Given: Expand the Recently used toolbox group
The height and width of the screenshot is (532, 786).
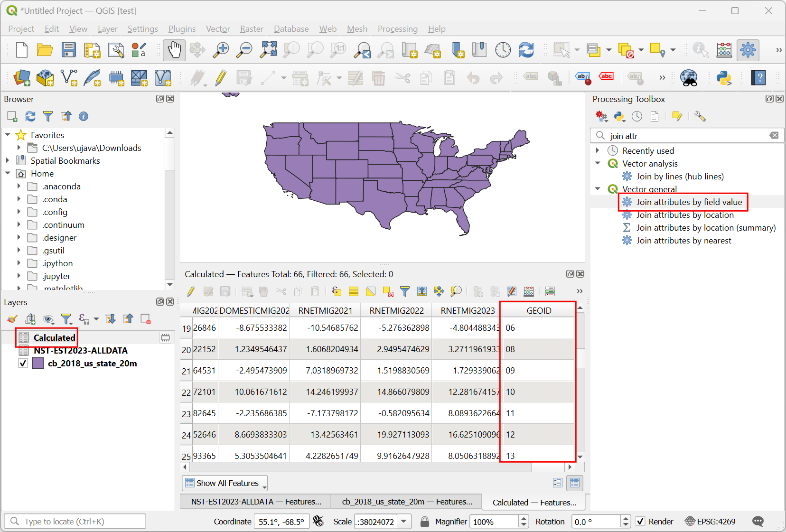Looking at the screenshot, I should point(598,150).
